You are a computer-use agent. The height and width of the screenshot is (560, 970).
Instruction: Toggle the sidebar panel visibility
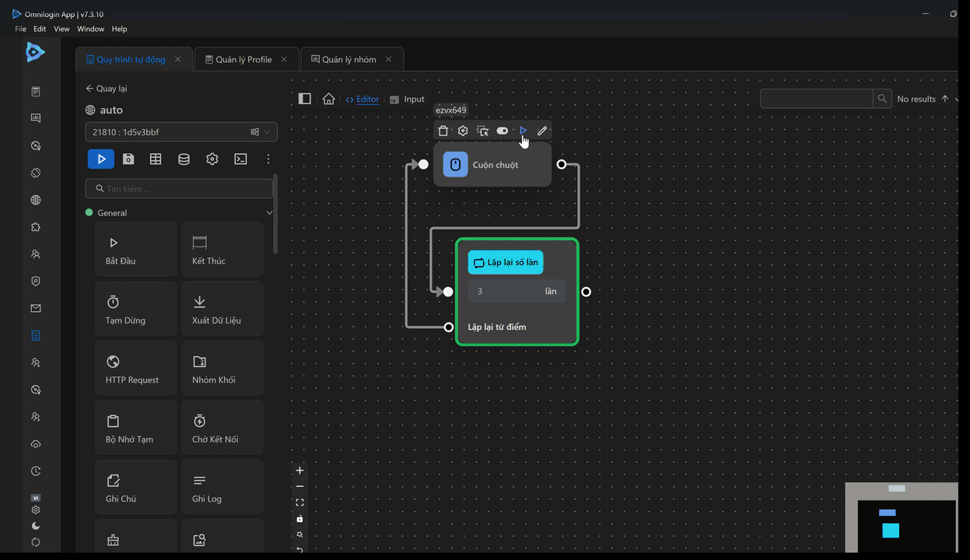[x=305, y=99]
